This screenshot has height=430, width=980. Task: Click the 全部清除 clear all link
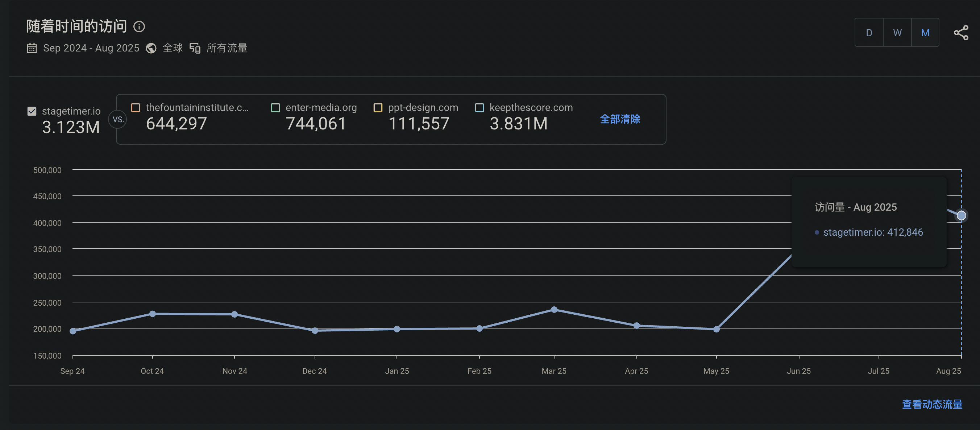620,119
